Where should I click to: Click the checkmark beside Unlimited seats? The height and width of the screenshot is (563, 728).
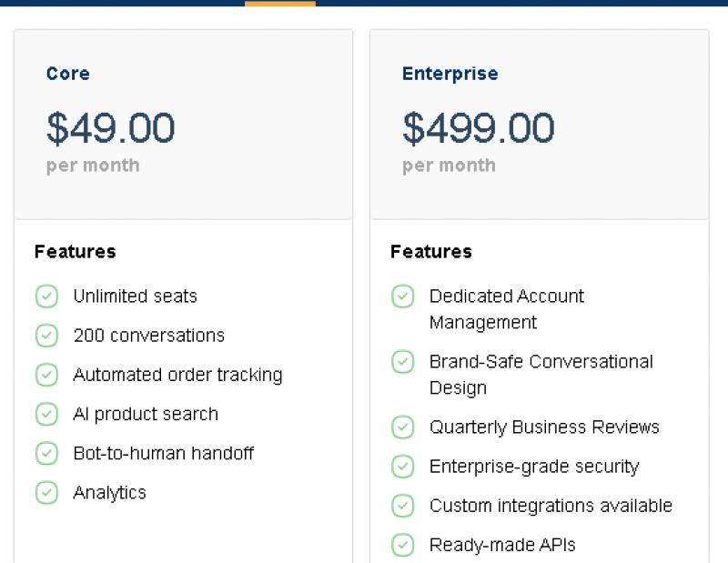point(46,297)
